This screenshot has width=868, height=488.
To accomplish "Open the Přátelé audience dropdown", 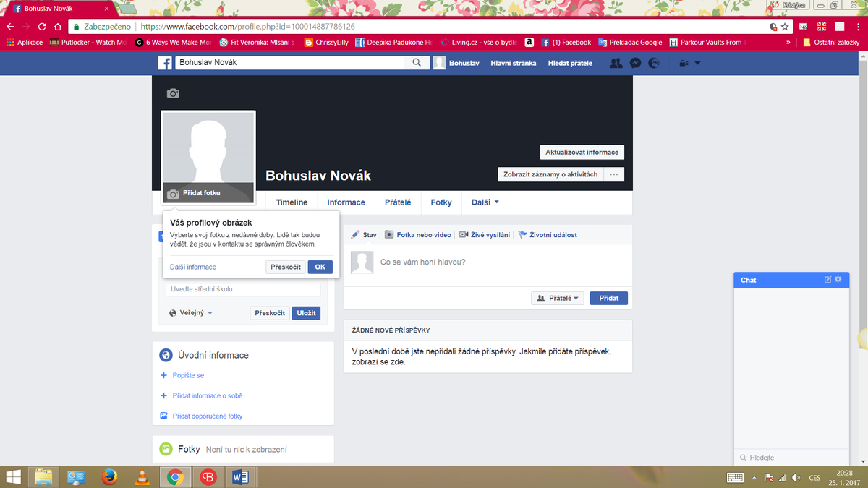I will tap(558, 298).
